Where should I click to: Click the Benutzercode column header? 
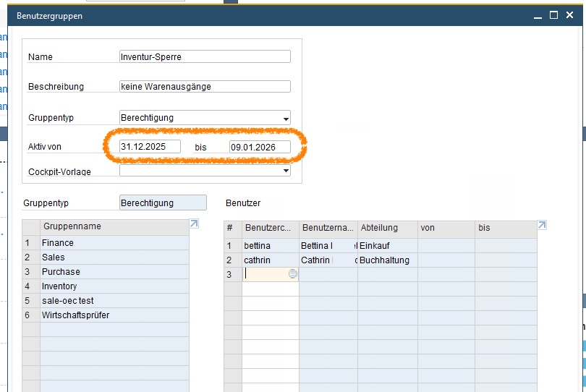click(x=271, y=228)
